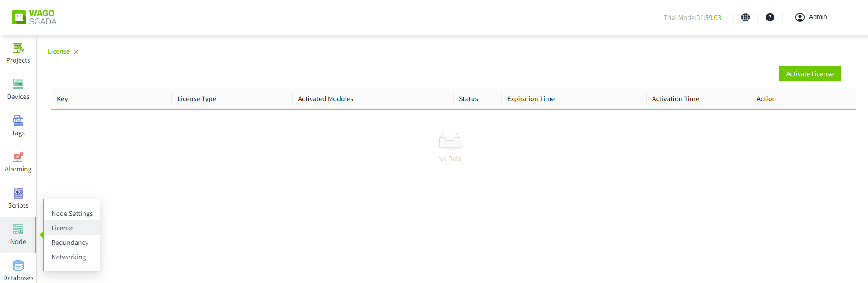
Task: Close the License tab
Action: click(76, 52)
